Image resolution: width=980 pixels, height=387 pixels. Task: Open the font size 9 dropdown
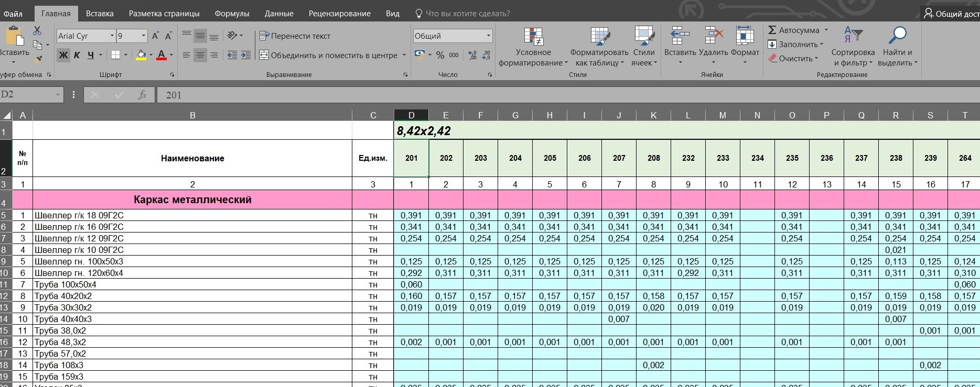tap(144, 36)
